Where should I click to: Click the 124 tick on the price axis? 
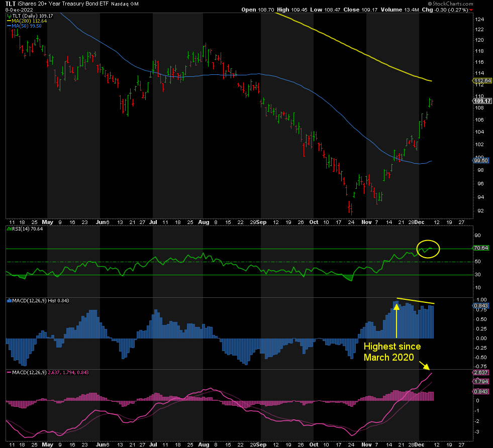[479, 20]
